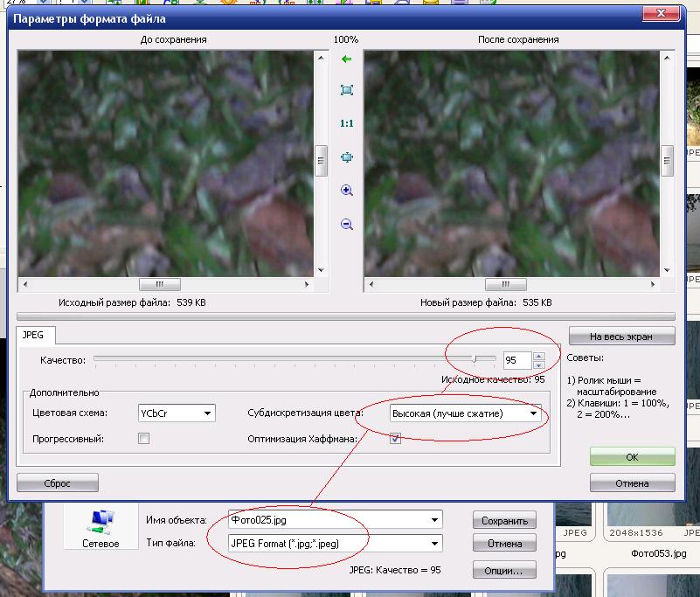Toggle the Оптимизация Хаффмана checkbox
The width and height of the screenshot is (700, 597).
[x=396, y=439]
